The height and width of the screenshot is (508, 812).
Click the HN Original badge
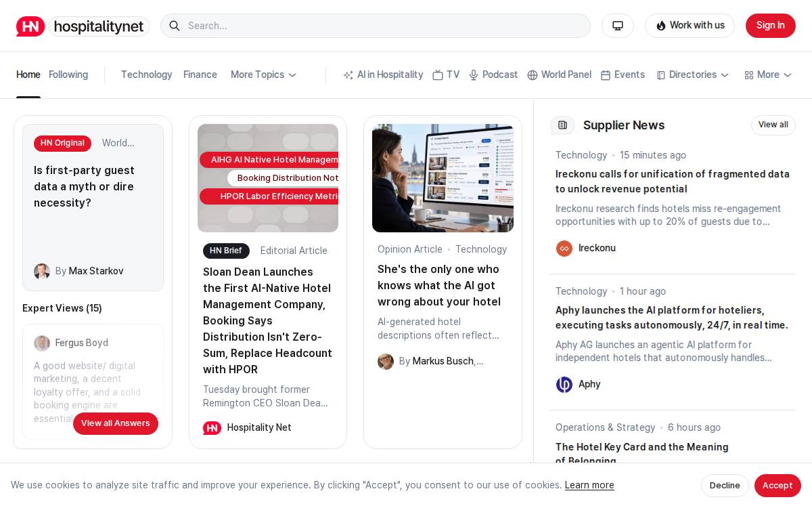coord(62,144)
